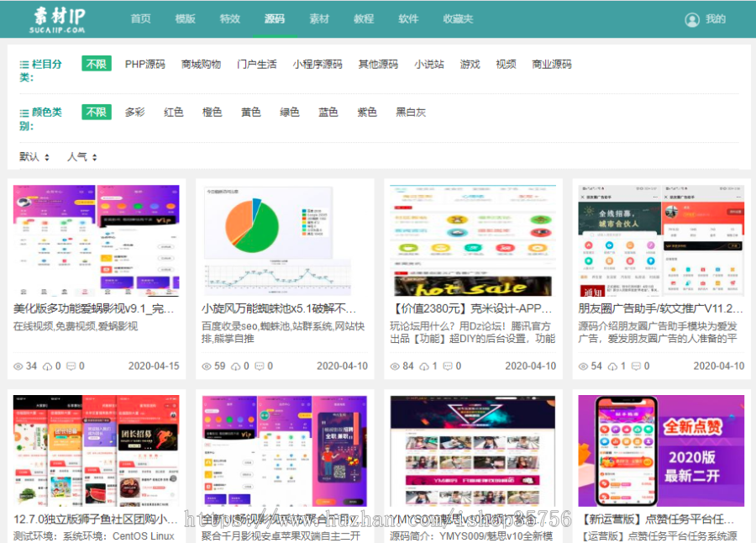756x543 pixels.
Task: Open the 教程 menu item
Action: (363, 18)
